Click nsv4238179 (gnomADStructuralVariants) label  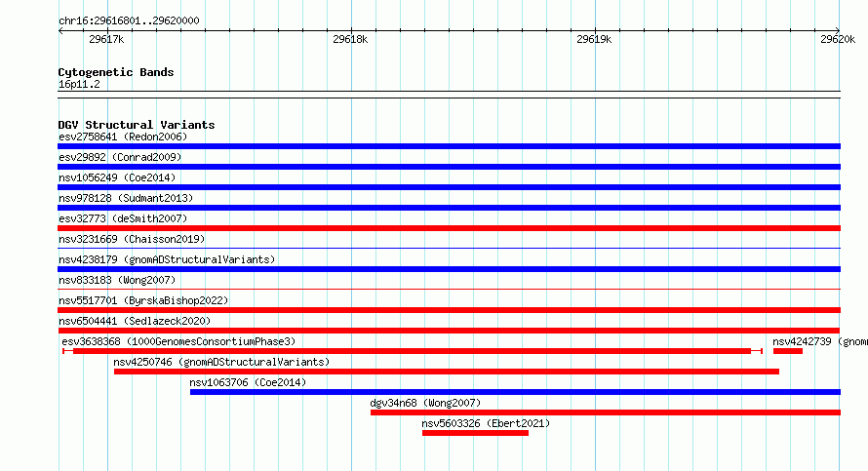(x=167, y=259)
